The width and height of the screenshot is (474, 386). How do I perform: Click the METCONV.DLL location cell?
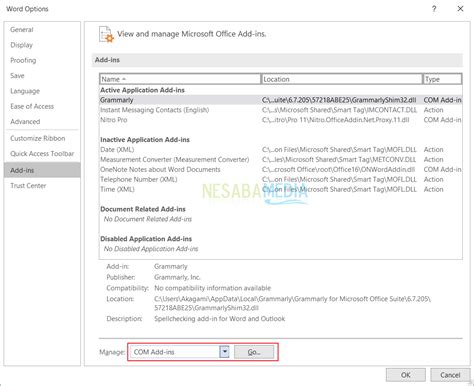point(339,160)
